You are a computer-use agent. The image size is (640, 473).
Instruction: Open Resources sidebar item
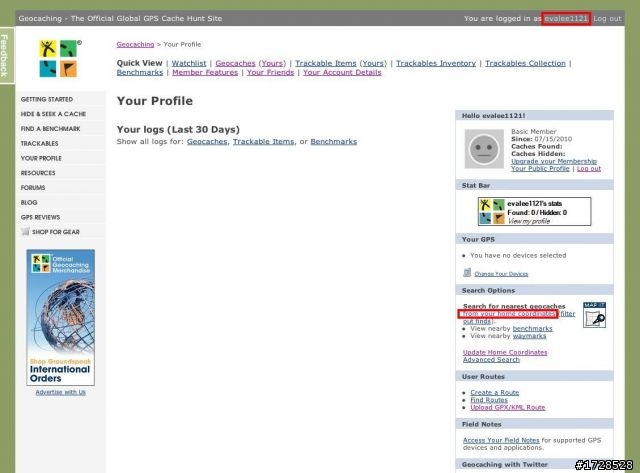pyautogui.click(x=38, y=173)
